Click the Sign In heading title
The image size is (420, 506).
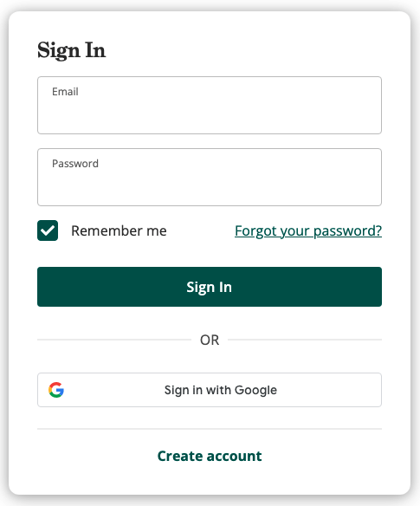(71, 50)
